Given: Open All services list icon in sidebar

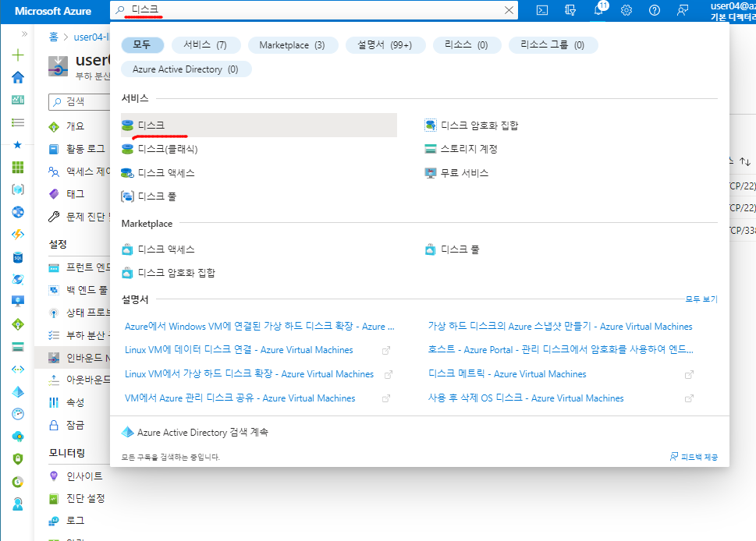Looking at the screenshot, I should click(x=18, y=122).
